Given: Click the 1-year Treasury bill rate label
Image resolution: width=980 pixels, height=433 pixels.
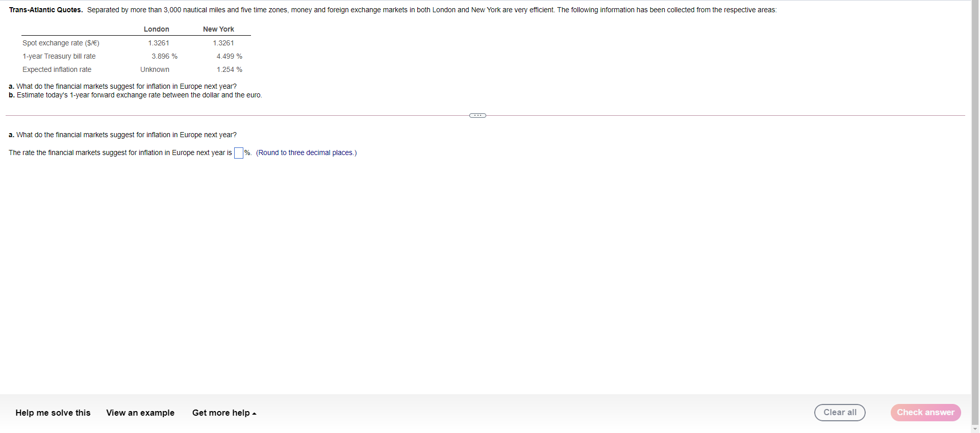Looking at the screenshot, I should pyautogui.click(x=59, y=56).
